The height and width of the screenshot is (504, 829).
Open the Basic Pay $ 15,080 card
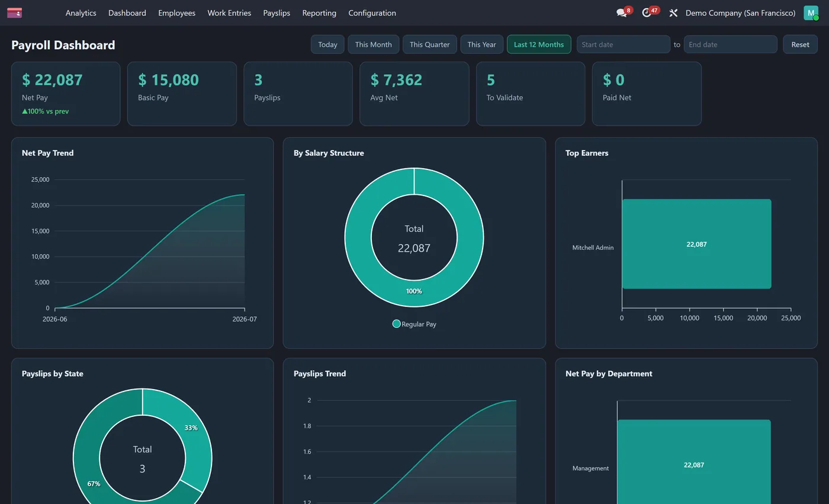click(182, 94)
